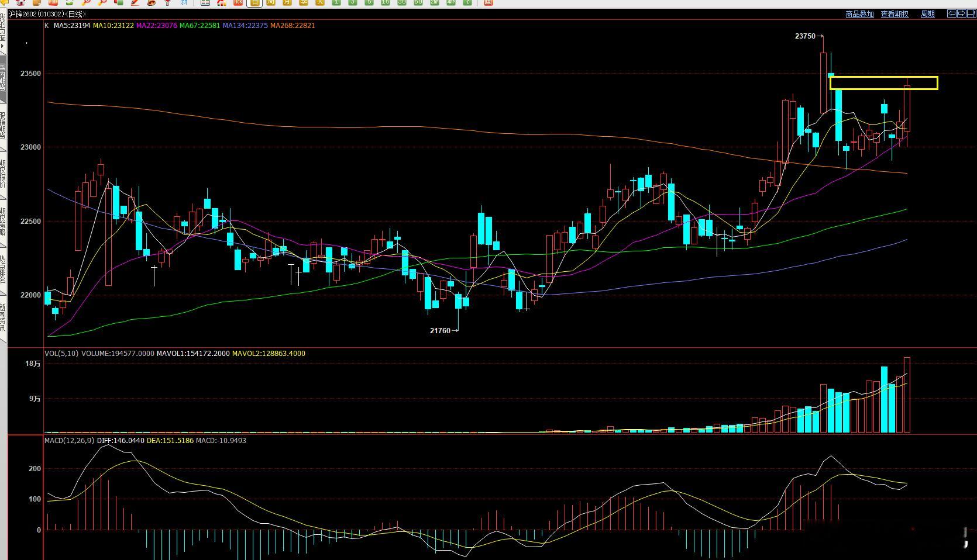Click the 23500 price axis label
Image resolution: width=977 pixels, height=560 pixels.
pos(30,74)
